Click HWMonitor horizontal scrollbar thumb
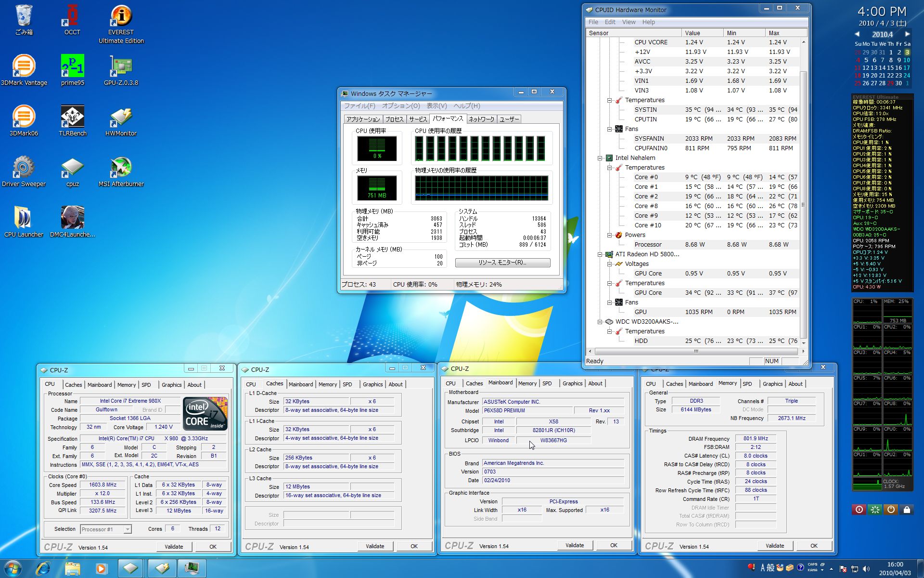 [696, 351]
